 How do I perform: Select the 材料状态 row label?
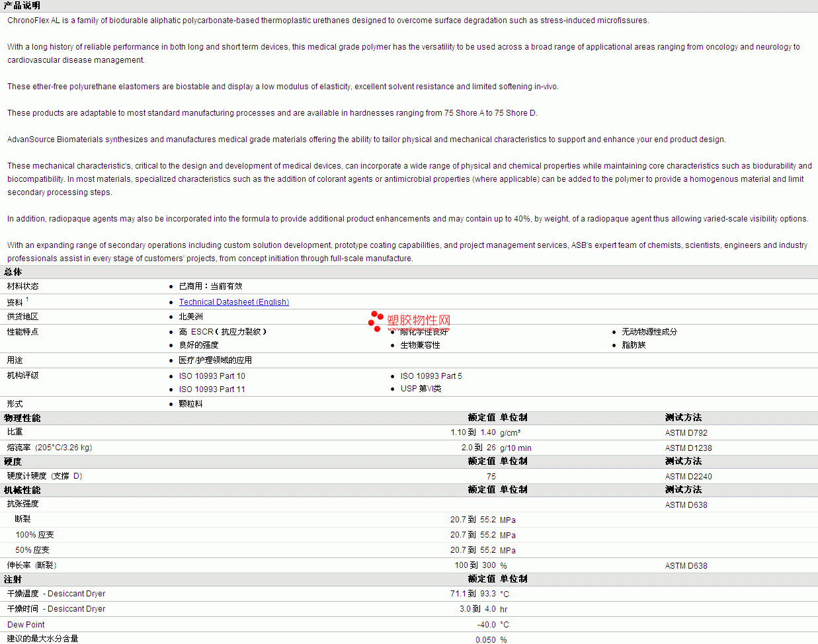pyautogui.click(x=23, y=286)
